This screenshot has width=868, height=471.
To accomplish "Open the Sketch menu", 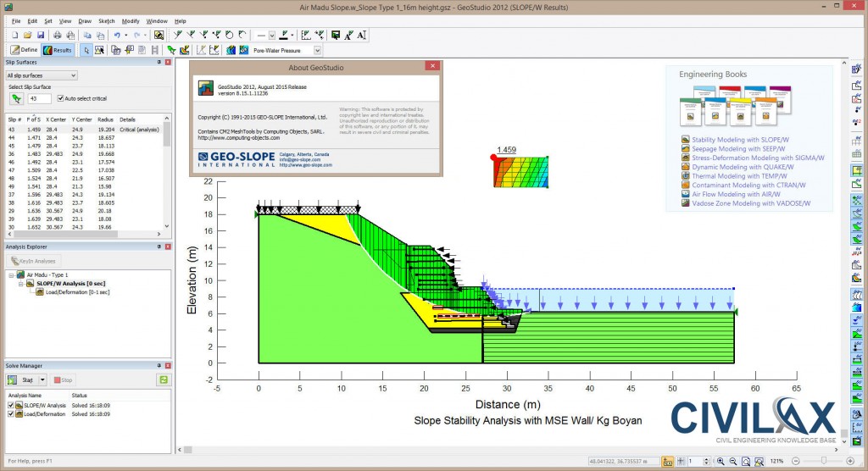I will pyautogui.click(x=106, y=21).
